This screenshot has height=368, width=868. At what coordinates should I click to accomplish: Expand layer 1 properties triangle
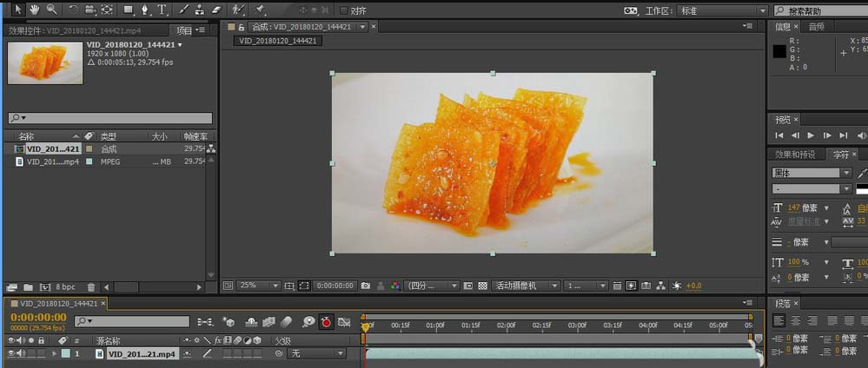coord(55,354)
